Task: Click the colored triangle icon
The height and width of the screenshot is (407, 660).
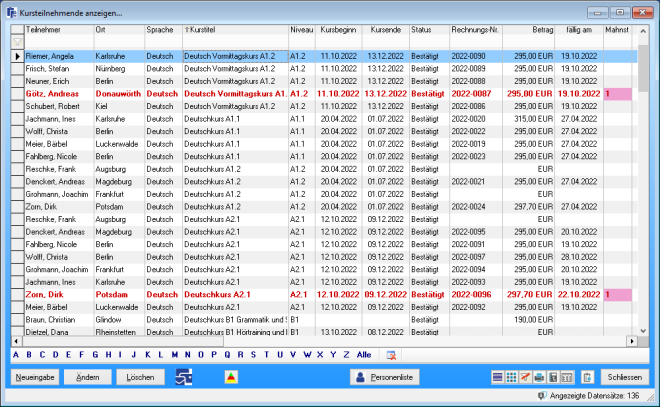Action: tap(231, 377)
